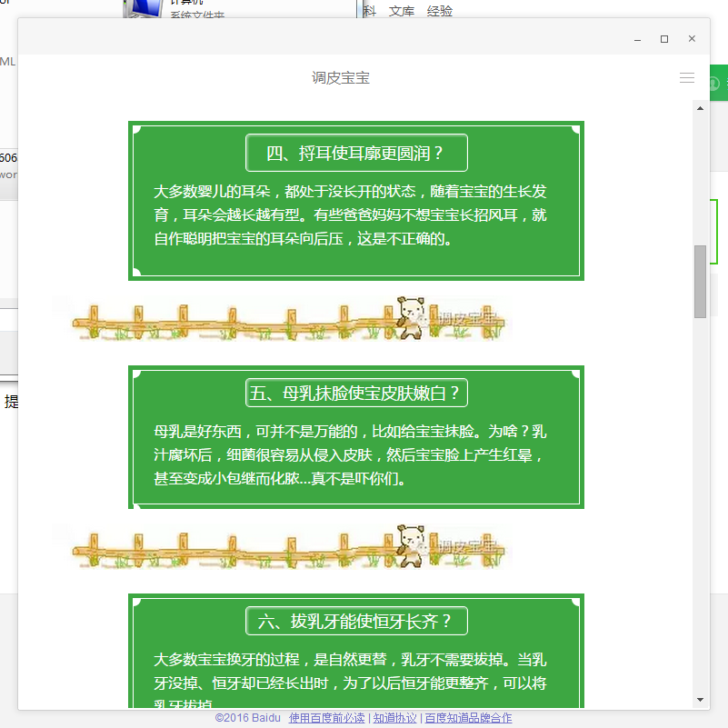Click the heading 五、母乳抹脸使宝皮肤嫩白？
The height and width of the screenshot is (728, 728).
click(x=356, y=394)
